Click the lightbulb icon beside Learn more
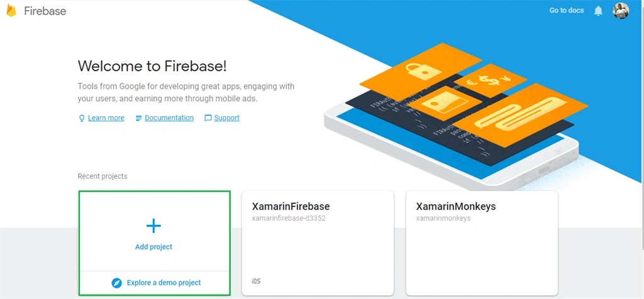The height and width of the screenshot is (299, 644). pyautogui.click(x=81, y=118)
